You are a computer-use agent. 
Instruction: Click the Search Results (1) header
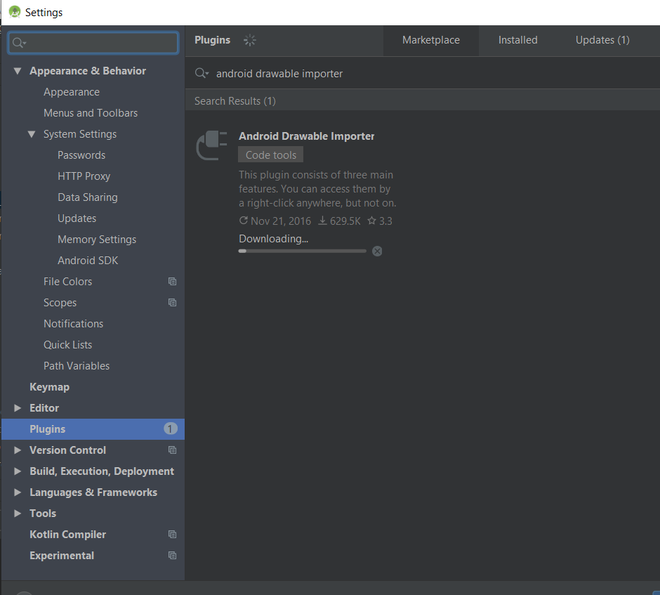(235, 101)
